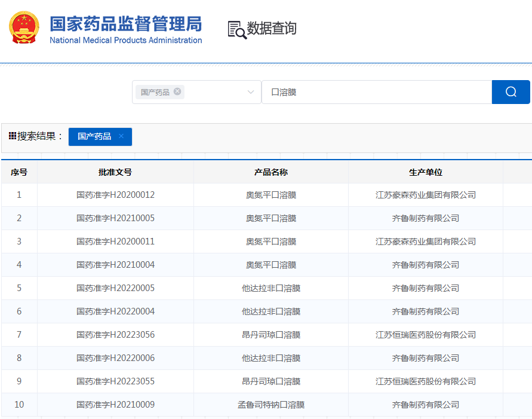Click 奥氮平口溶膜 in row 3
The width and height of the screenshot is (532, 419).
click(270, 241)
